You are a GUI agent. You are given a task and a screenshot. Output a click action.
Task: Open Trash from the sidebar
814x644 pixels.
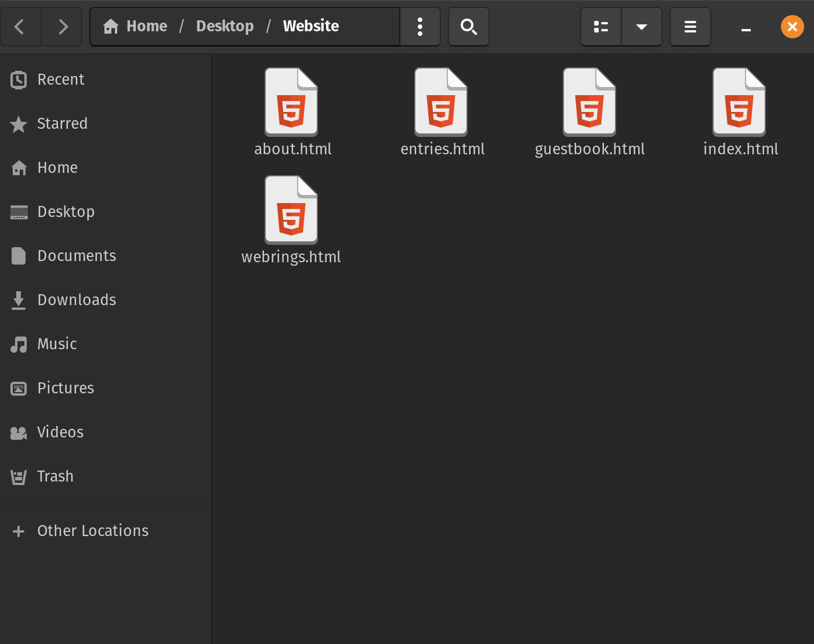click(x=55, y=476)
